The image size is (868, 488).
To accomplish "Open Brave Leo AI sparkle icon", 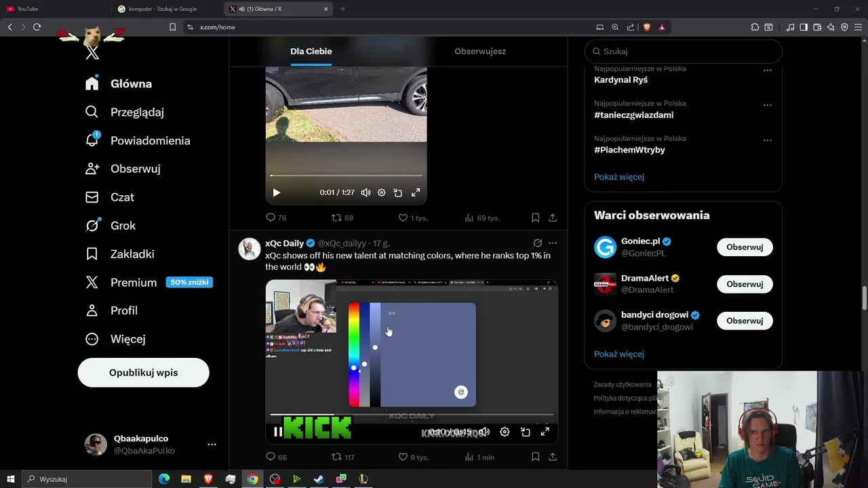I will click(x=831, y=27).
